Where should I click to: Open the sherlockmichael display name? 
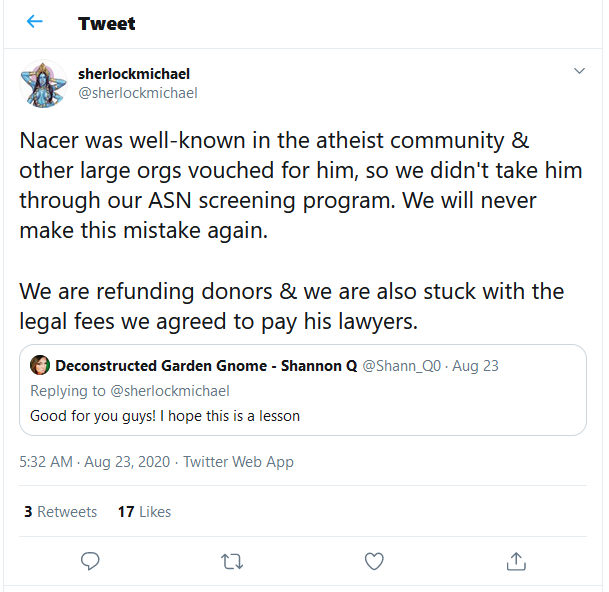click(134, 74)
